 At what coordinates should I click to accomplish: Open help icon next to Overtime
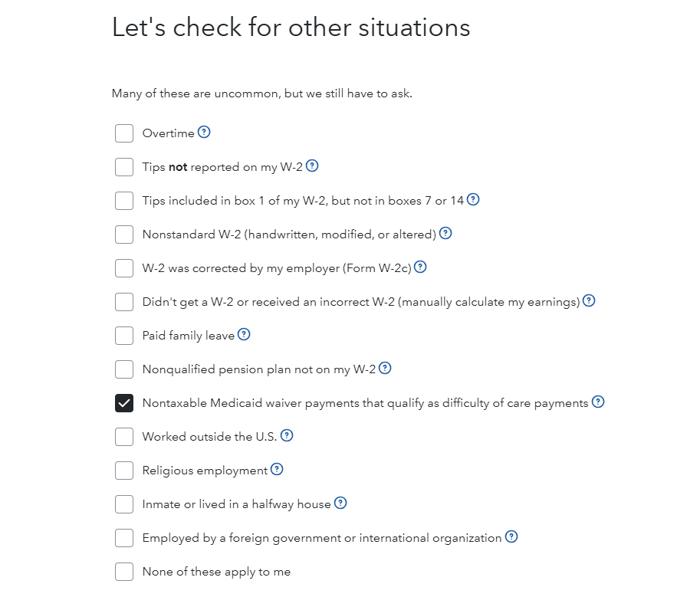pos(204,132)
